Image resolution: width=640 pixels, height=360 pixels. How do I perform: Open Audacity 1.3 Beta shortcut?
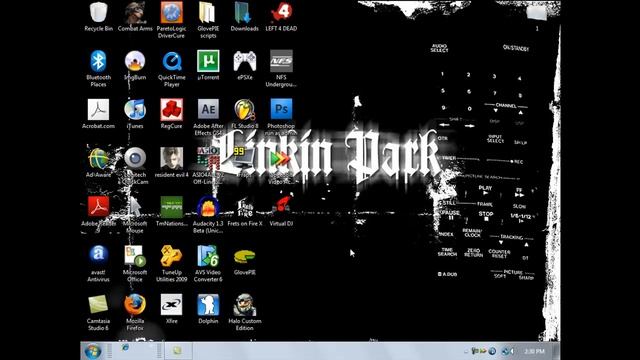[x=208, y=214]
